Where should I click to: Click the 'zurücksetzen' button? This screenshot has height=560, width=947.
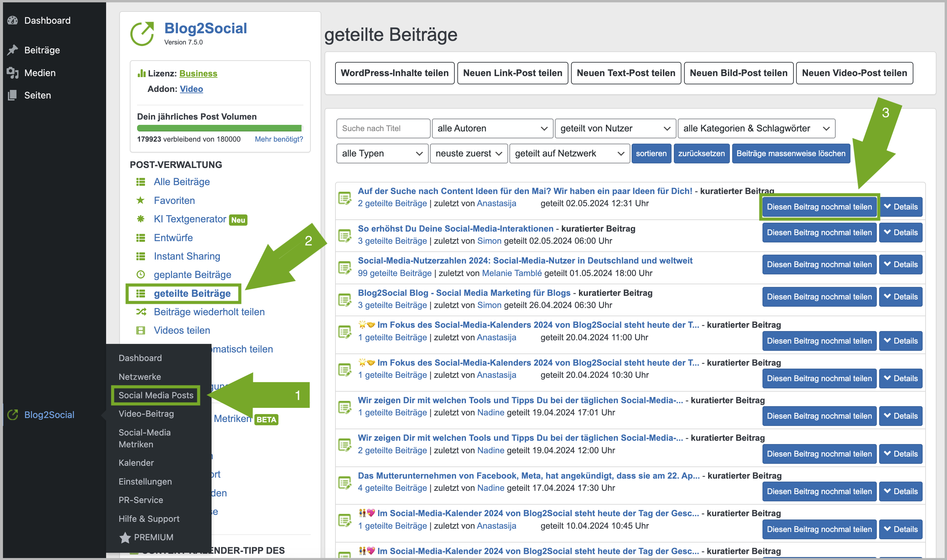pyautogui.click(x=701, y=153)
